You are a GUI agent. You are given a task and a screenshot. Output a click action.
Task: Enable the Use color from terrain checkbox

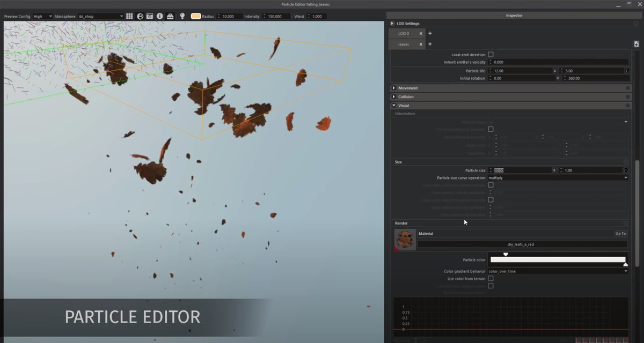point(491,279)
